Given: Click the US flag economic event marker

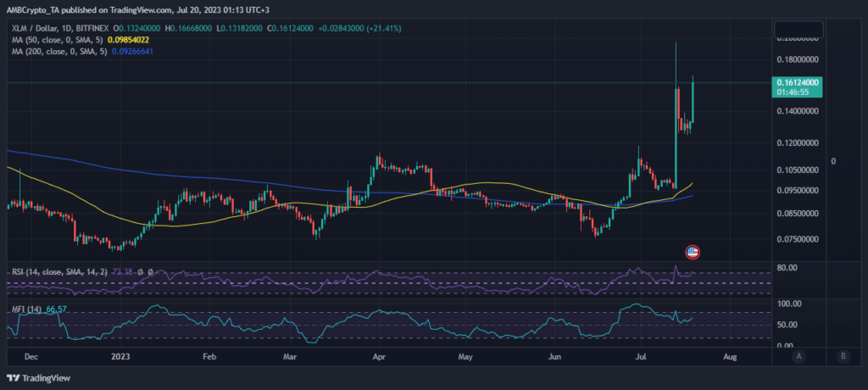Looking at the screenshot, I should 692,252.
